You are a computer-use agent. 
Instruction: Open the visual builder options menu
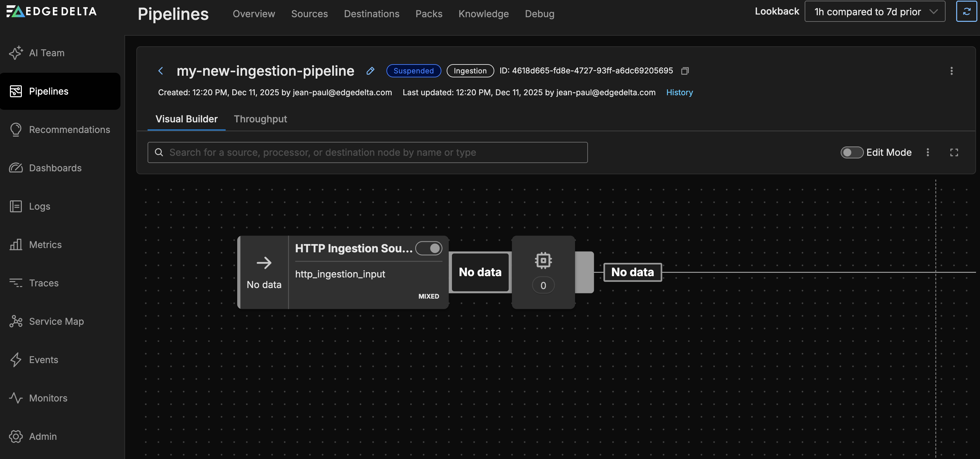[x=928, y=152]
